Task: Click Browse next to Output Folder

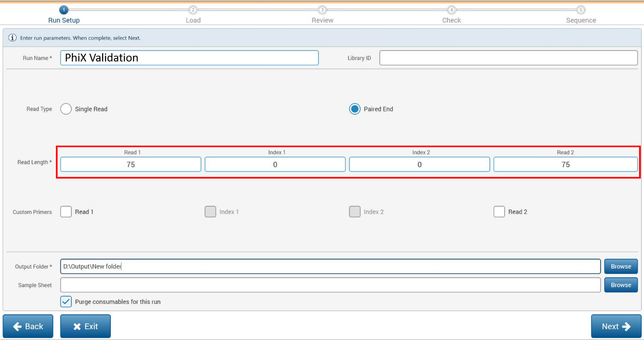Action: pyautogui.click(x=621, y=266)
